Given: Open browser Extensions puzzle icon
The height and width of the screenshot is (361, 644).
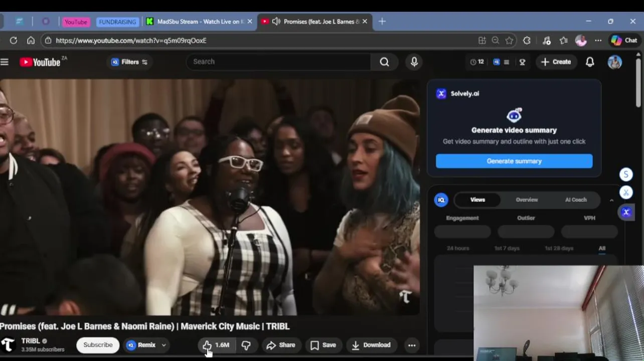Looking at the screenshot, I should (527, 41).
